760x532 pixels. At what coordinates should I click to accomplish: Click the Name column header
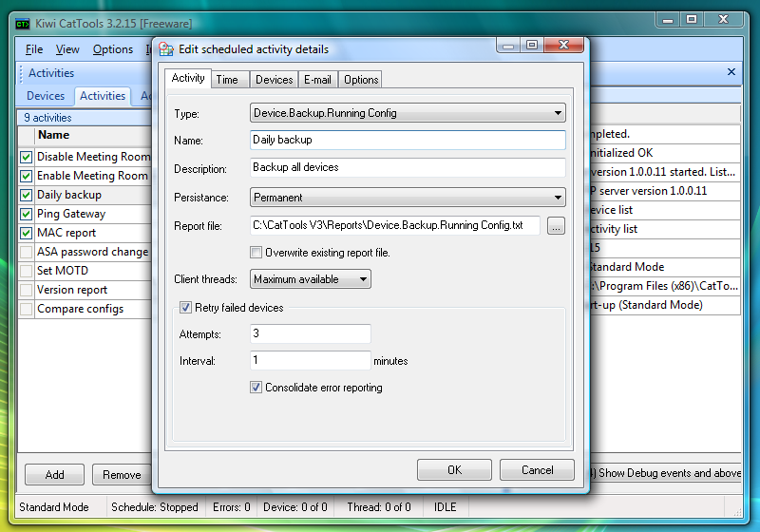coord(93,135)
